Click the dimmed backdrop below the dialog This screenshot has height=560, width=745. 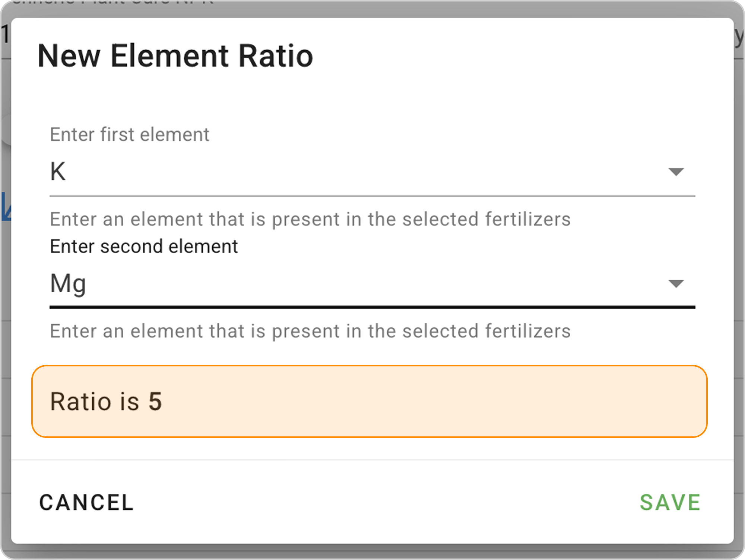click(x=372, y=552)
